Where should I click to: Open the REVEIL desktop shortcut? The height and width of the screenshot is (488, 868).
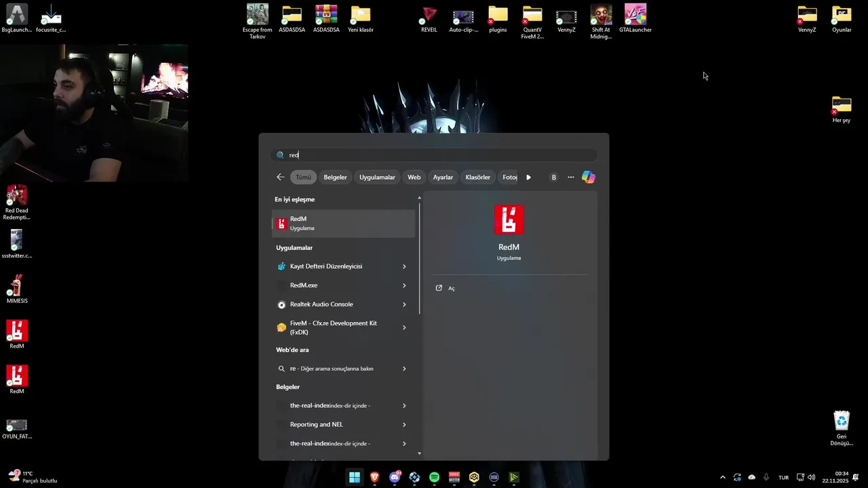point(429,18)
